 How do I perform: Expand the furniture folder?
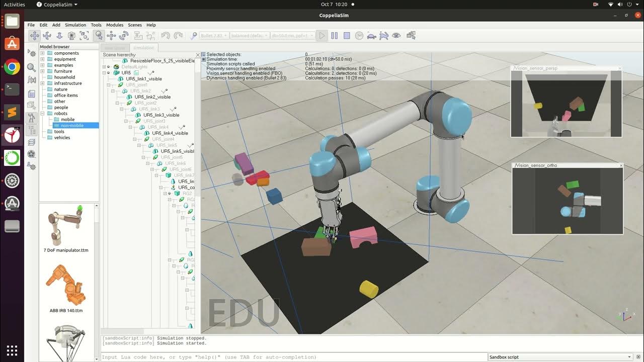pyautogui.click(x=43, y=71)
